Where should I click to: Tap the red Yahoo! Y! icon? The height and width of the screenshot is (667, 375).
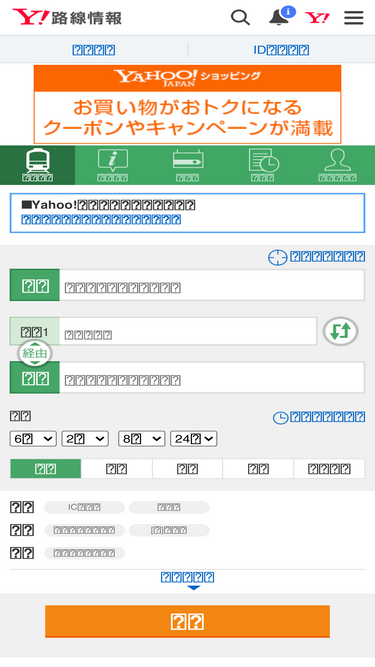coord(317,18)
